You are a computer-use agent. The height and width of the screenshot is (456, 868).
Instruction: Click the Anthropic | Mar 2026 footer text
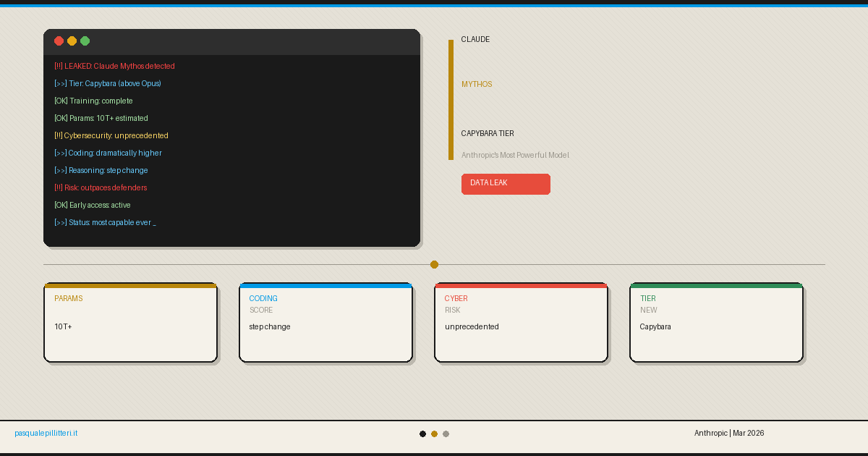[728, 434]
